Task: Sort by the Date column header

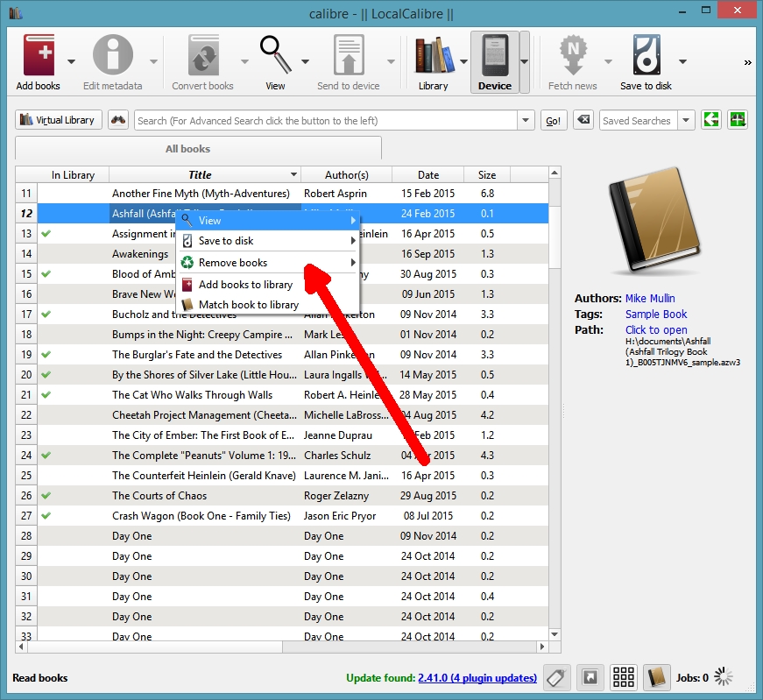Action: click(428, 174)
